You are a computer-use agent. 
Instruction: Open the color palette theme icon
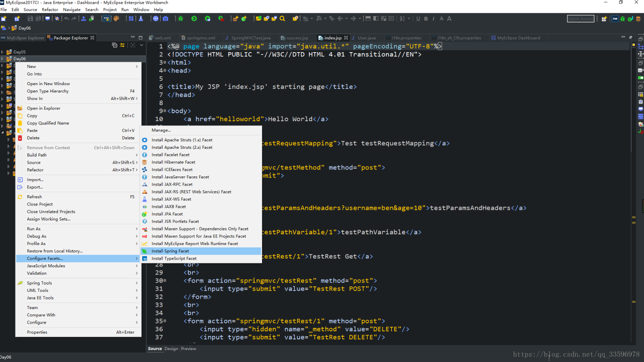tap(116, 18)
